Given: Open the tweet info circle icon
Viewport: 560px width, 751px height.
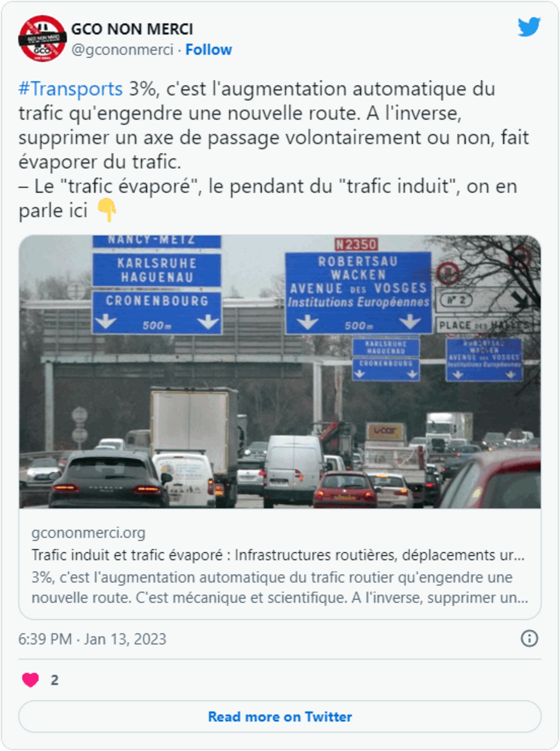Looking at the screenshot, I should [x=529, y=639].
